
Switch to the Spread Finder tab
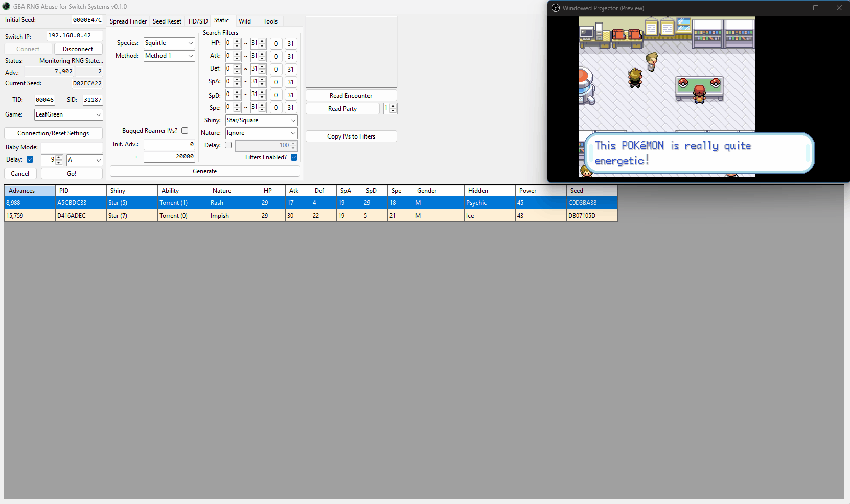coord(128,21)
